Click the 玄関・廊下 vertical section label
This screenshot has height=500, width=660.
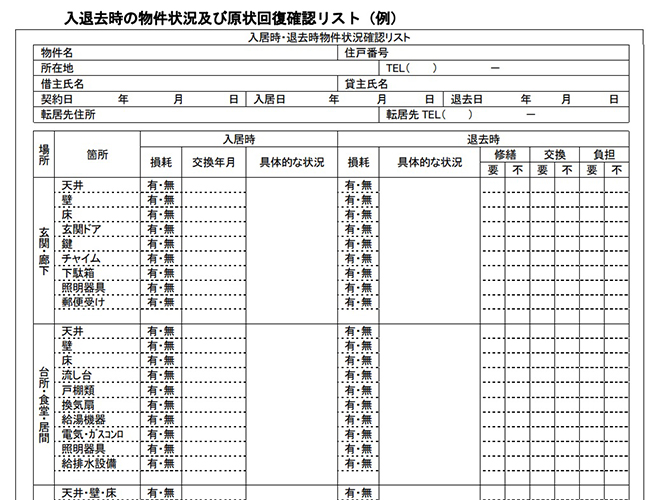(x=44, y=251)
